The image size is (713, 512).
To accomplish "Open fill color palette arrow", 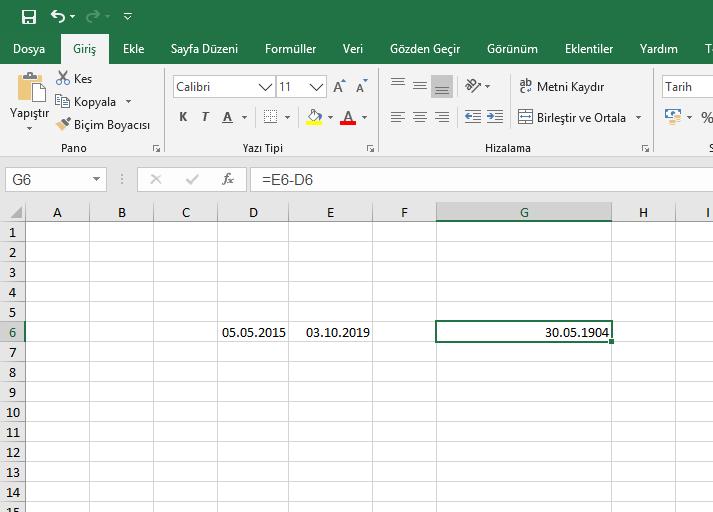I will [x=331, y=118].
